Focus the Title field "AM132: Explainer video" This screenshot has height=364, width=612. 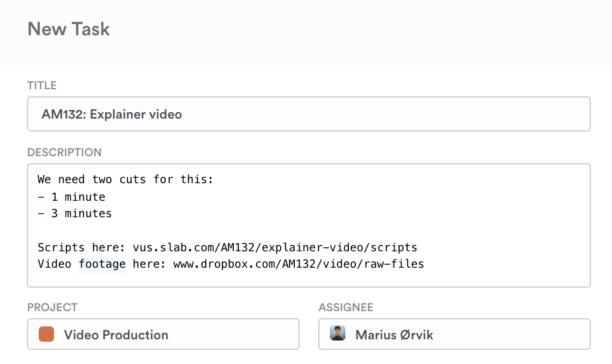(x=308, y=114)
